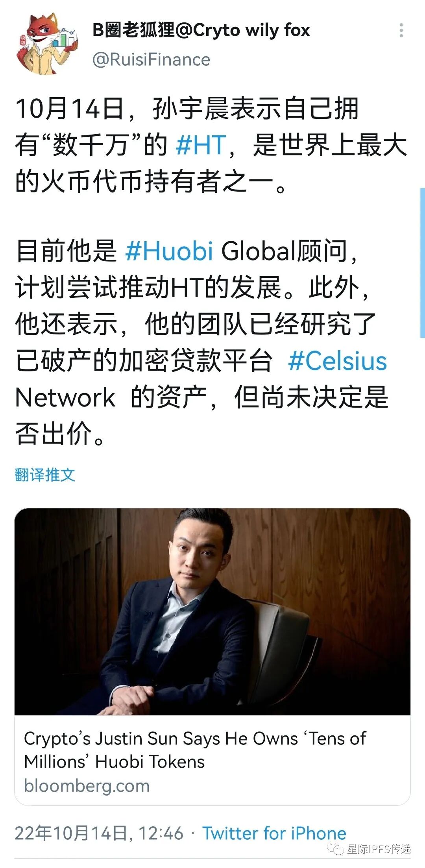Click the bloomberg.com source domain
This screenshot has height=868, width=425.
click(x=87, y=786)
